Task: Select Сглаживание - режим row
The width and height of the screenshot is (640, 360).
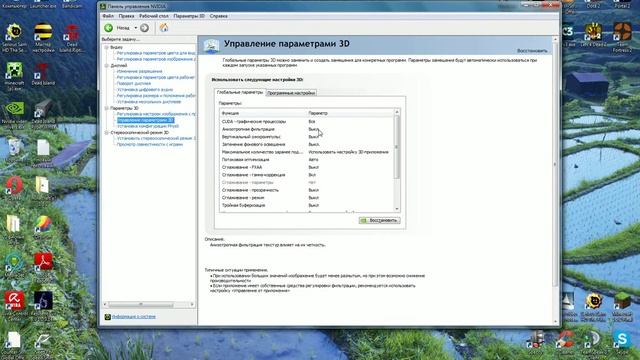Action: [307, 198]
